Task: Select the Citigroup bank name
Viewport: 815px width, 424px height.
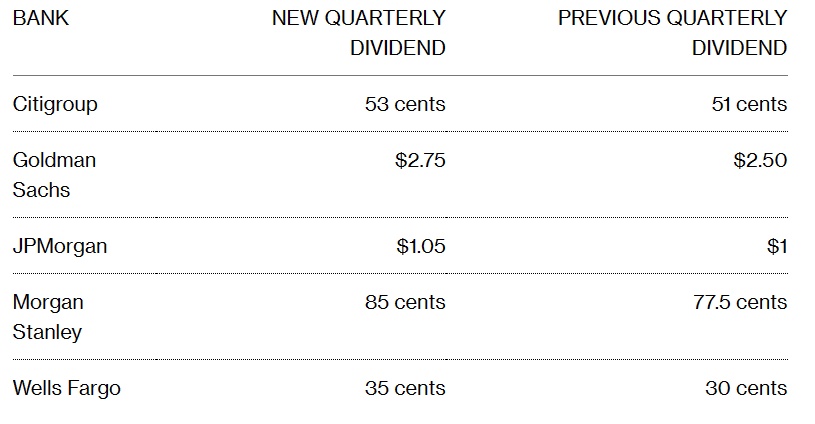Action: pos(55,104)
